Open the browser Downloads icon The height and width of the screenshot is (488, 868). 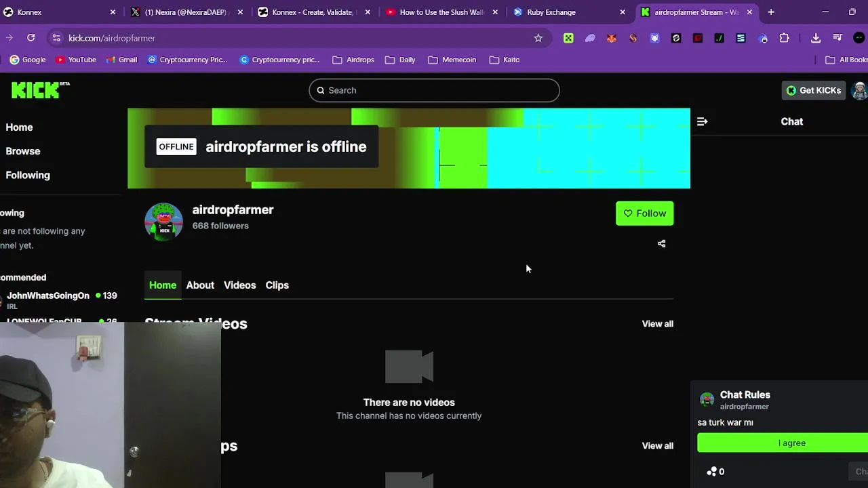(x=816, y=38)
